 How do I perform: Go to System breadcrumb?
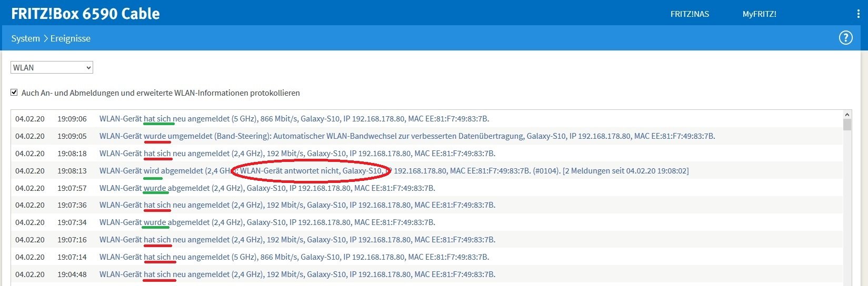tap(25, 38)
